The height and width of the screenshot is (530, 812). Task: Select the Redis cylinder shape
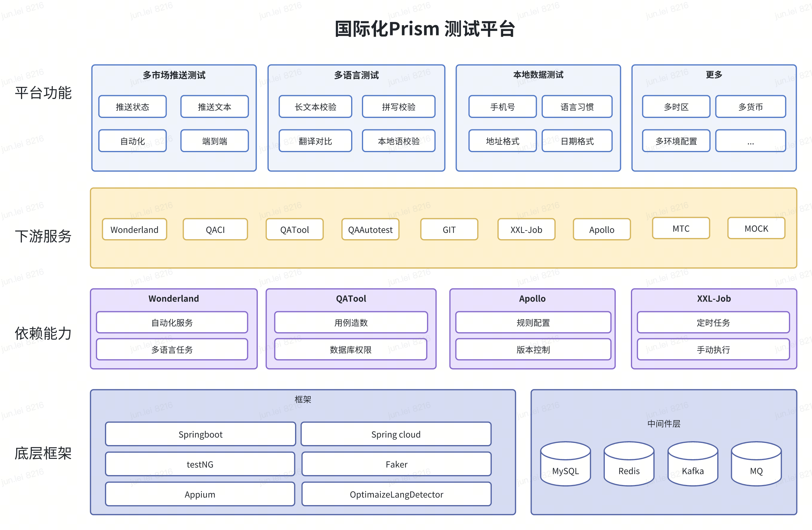click(629, 463)
